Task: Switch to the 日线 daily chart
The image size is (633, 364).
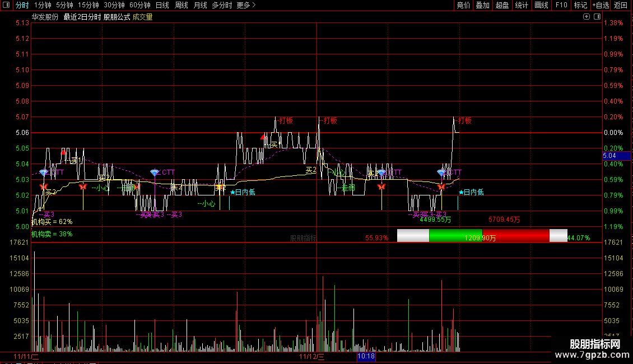Action: click(x=162, y=5)
